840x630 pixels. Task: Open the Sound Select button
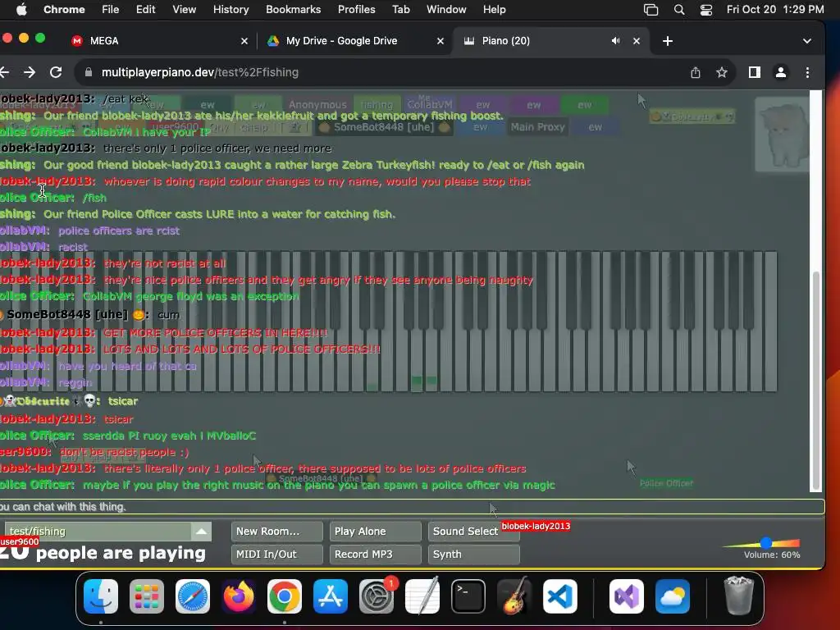473,532
